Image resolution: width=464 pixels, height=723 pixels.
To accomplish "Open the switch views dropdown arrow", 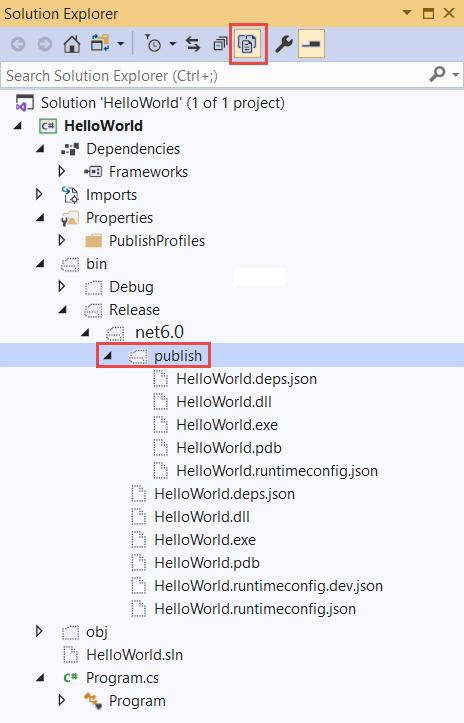I will pyautogui.click(x=120, y=44).
